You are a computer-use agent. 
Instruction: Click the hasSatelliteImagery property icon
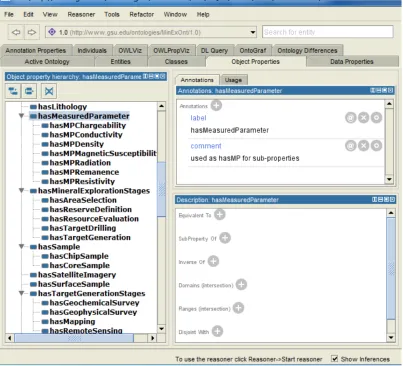tap(33, 275)
